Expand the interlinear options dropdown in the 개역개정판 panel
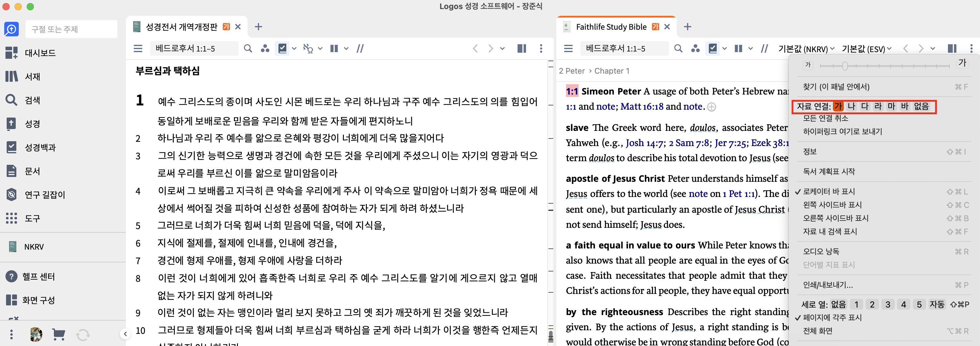The height and width of the screenshot is (346, 980). click(x=320, y=48)
